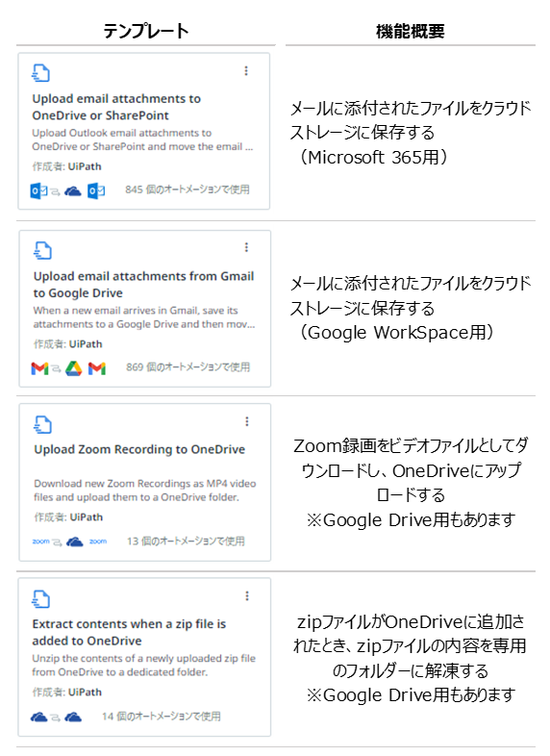The width and height of the screenshot is (550, 756).
Task: Open the three-dot menu on the Gmail to Google Drive card
Action: [x=247, y=247]
